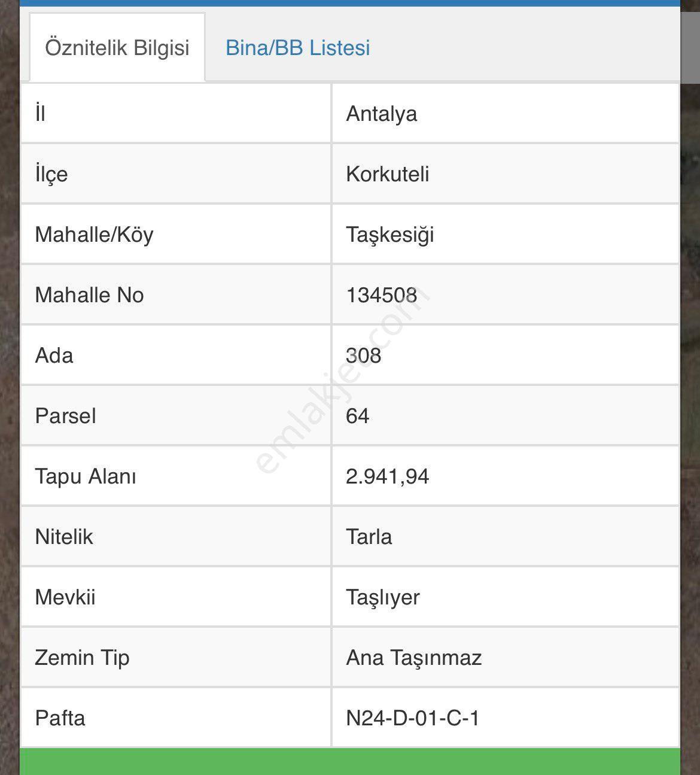The height and width of the screenshot is (775, 700).
Task: Click the Zemin Tip row label
Action: tap(82, 658)
